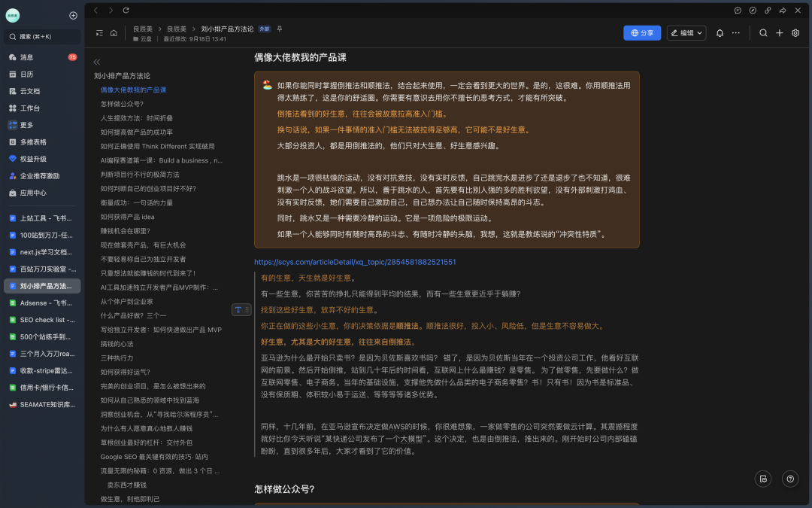Open pinned doc 三个月入万刀 in sidebar
This screenshot has width=812, height=508.
pos(42,354)
